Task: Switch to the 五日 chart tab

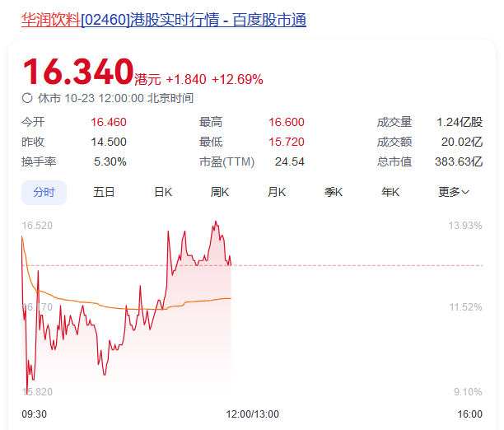Action: 104,192
